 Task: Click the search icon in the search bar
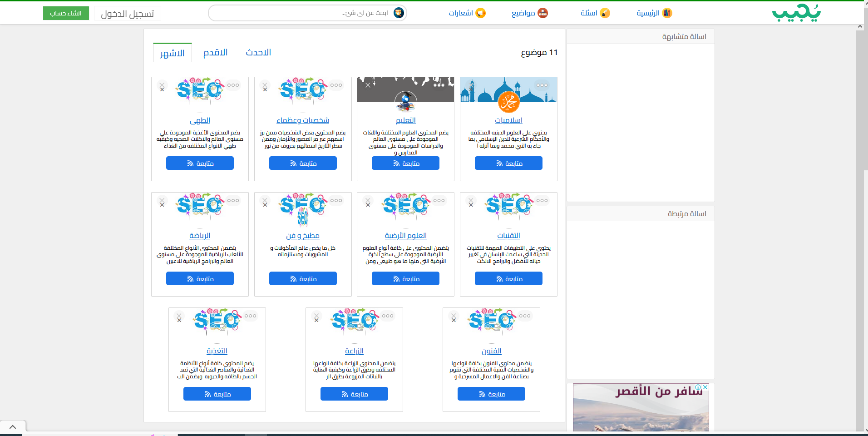coord(398,13)
